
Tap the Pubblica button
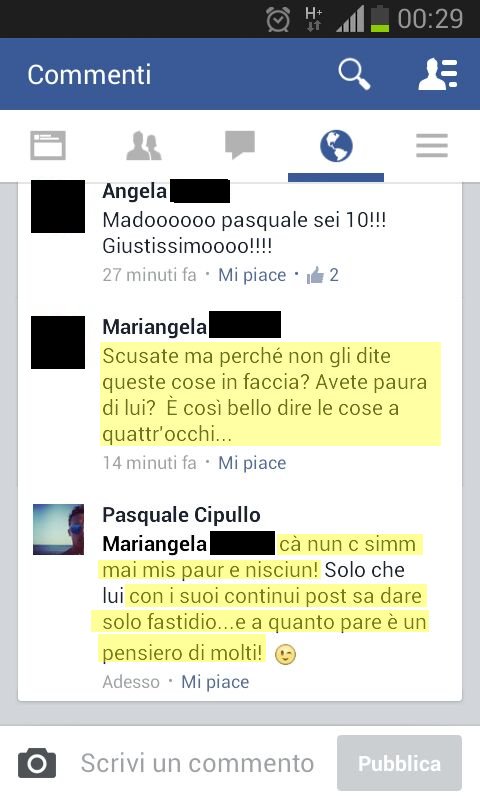tap(399, 763)
